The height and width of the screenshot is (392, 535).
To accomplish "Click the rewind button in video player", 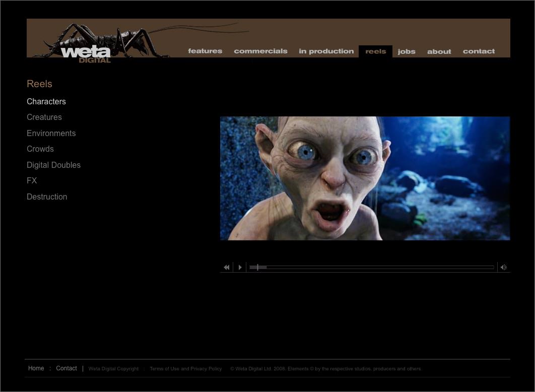I will point(227,268).
